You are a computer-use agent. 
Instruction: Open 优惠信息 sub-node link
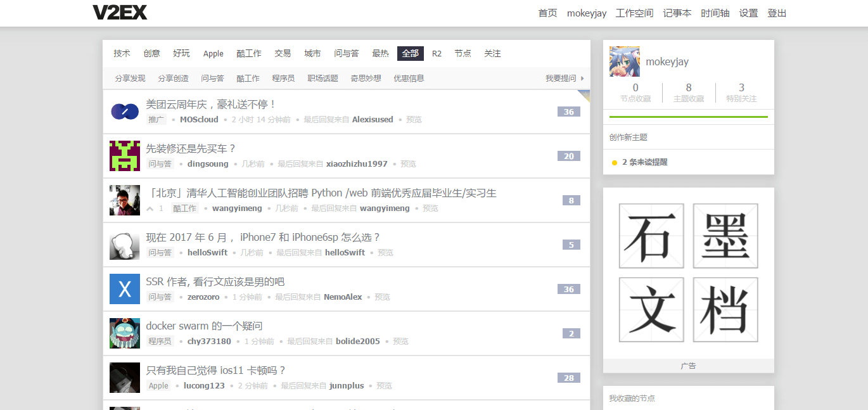pos(409,79)
